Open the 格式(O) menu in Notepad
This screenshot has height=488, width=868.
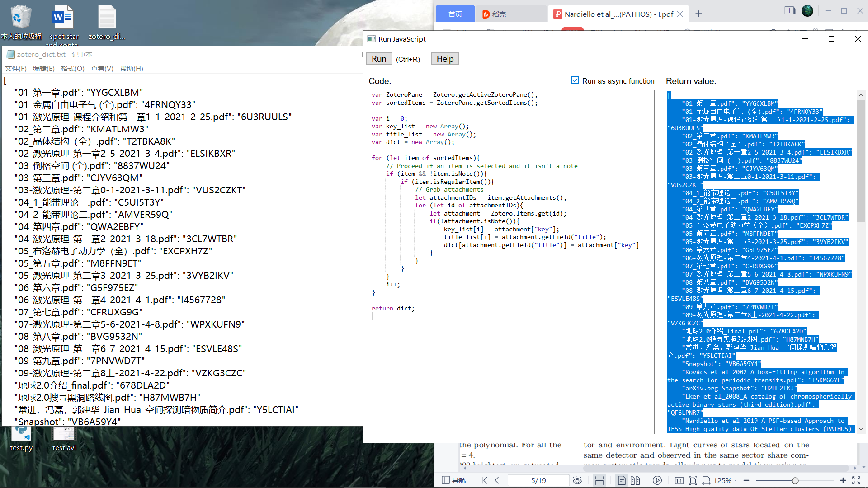point(72,68)
